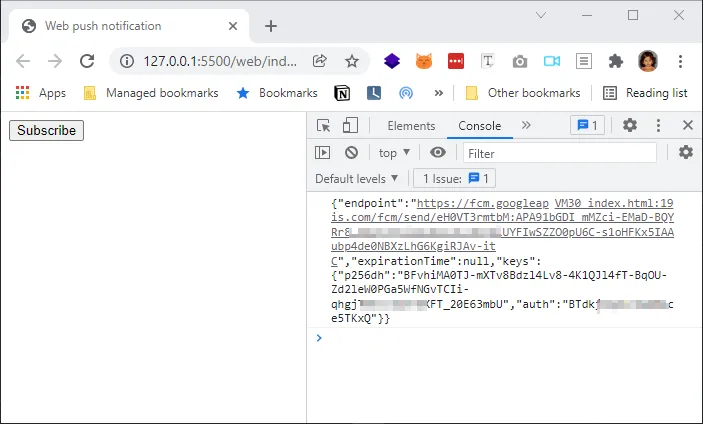Open the purple diamond extension
The width and height of the screenshot is (703, 424).
pos(392,61)
